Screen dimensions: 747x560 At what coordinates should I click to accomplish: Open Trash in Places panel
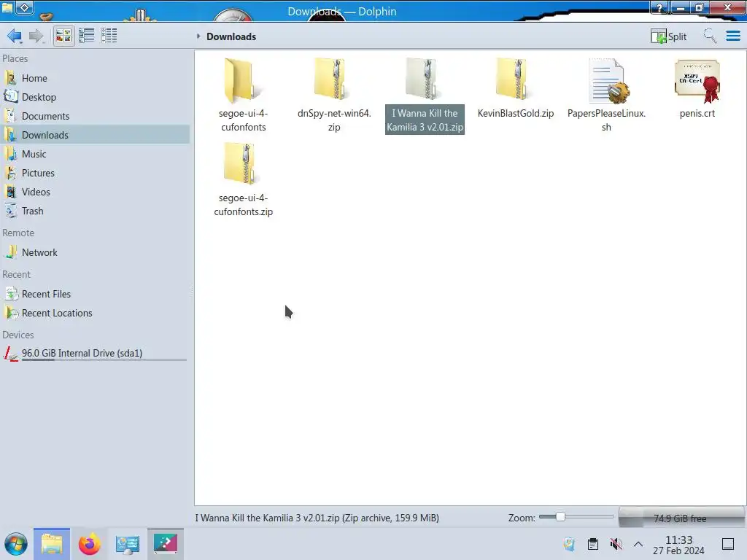[x=96, y=211]
